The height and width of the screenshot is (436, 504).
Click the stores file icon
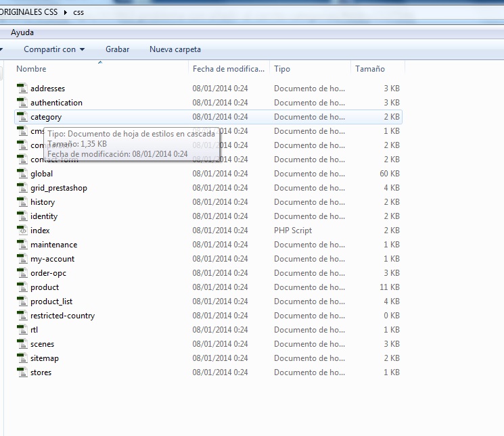pos(22,372)
